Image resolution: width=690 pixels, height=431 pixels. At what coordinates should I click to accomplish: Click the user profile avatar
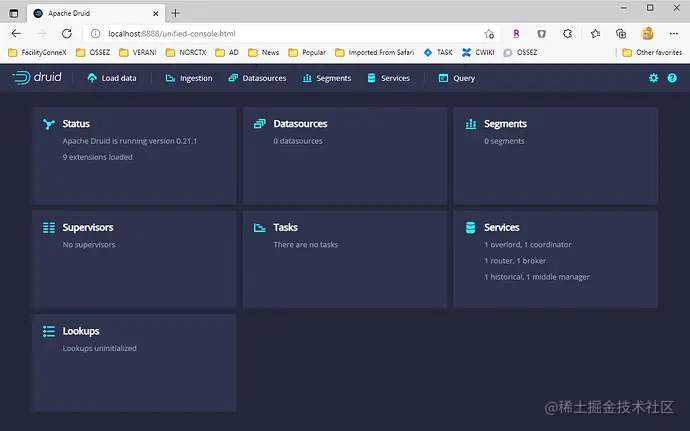[x=647, y=33]
